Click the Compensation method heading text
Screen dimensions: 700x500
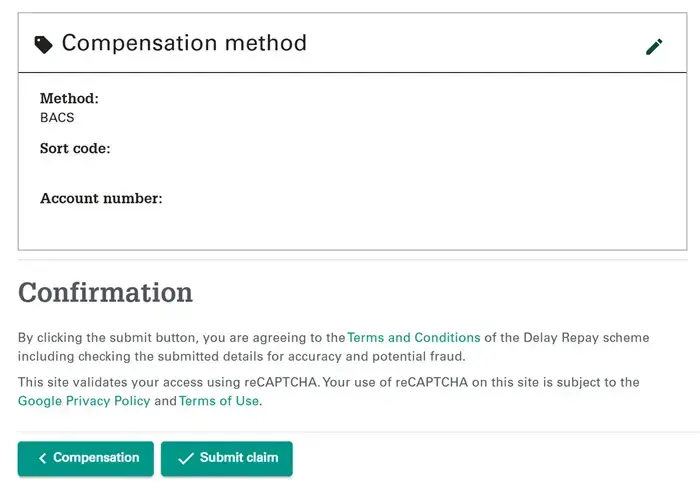click(184, 43)
